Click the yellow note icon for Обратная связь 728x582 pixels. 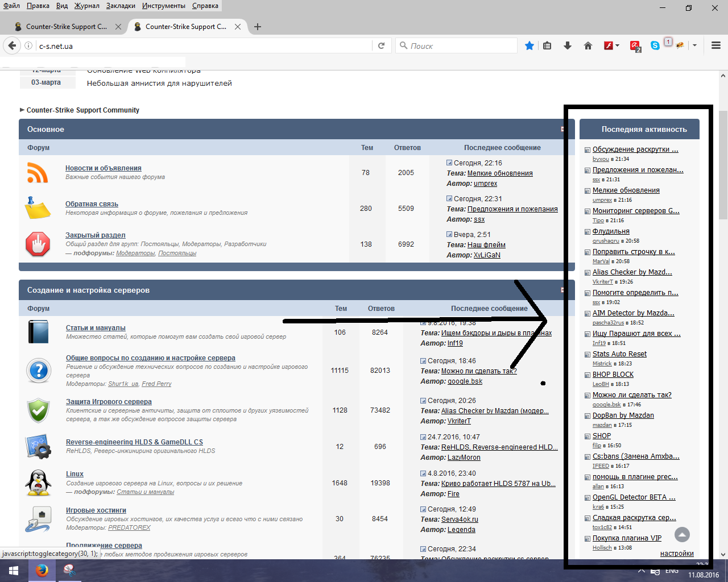pyautogui.click(x=38, y=208)
